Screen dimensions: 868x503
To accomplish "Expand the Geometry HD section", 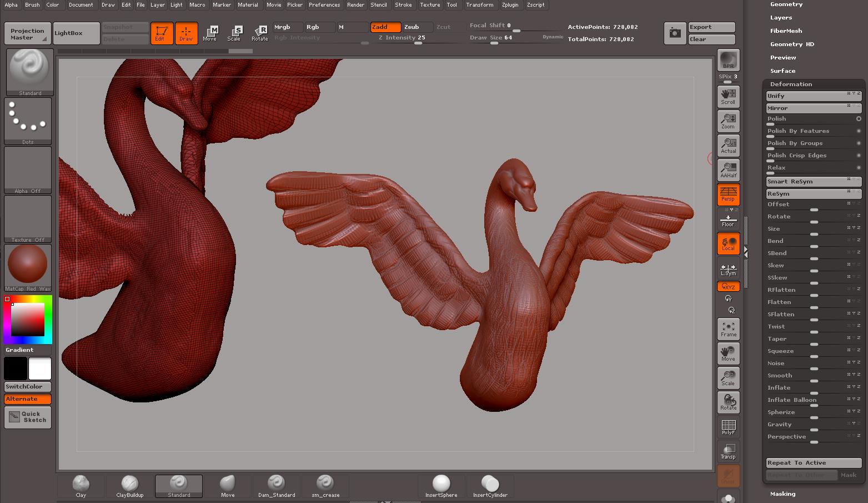I will pyautogui.click(x=792, y=44).
